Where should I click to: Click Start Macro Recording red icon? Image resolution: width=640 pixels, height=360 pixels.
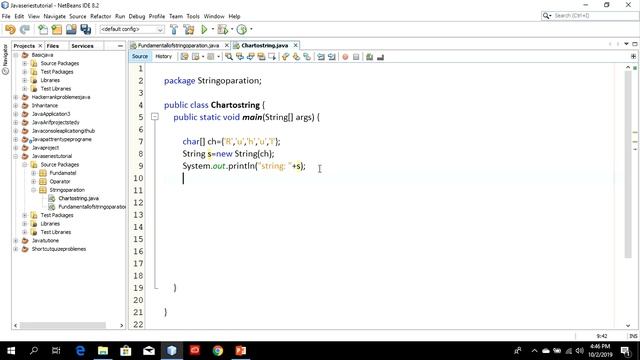(345, 57)
